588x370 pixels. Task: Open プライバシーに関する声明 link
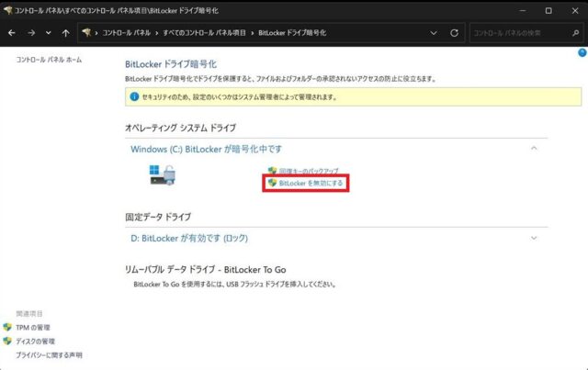tap(49, 355)
